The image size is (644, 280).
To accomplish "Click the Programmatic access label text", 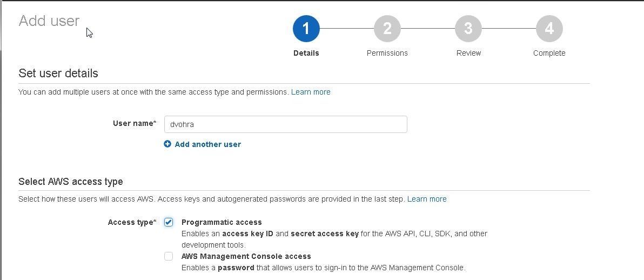I will pyautogui.click(x=222, y=222).
